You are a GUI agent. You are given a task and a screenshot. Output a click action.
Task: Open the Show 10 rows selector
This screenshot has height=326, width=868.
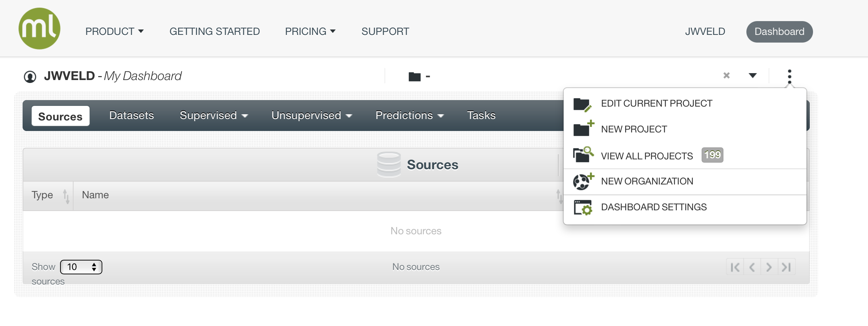pos(81,267)
